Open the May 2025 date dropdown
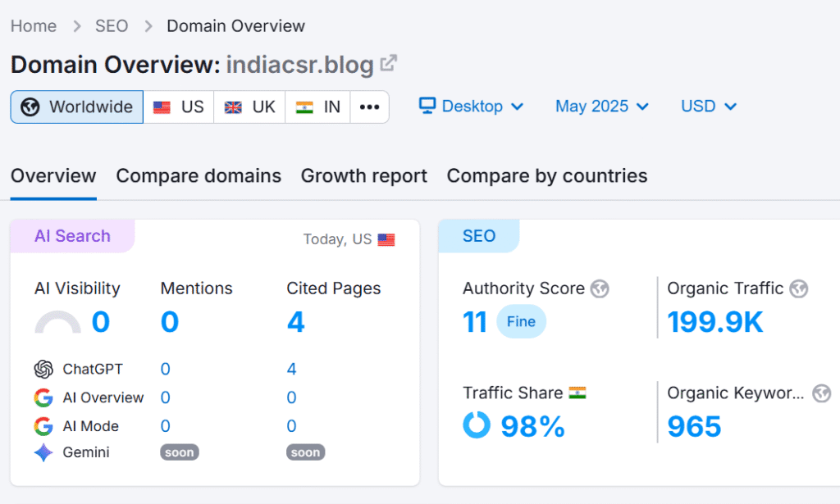 pos(601,106)
